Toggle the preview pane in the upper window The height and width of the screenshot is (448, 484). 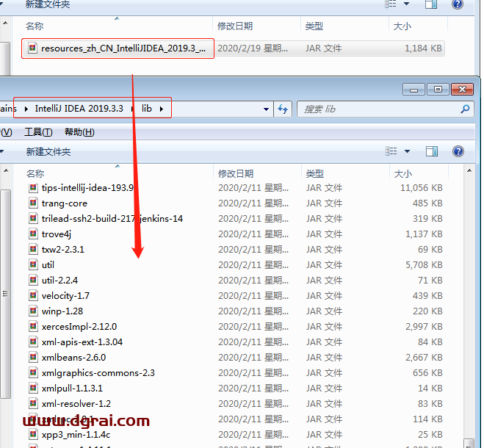tap(431, 4)
